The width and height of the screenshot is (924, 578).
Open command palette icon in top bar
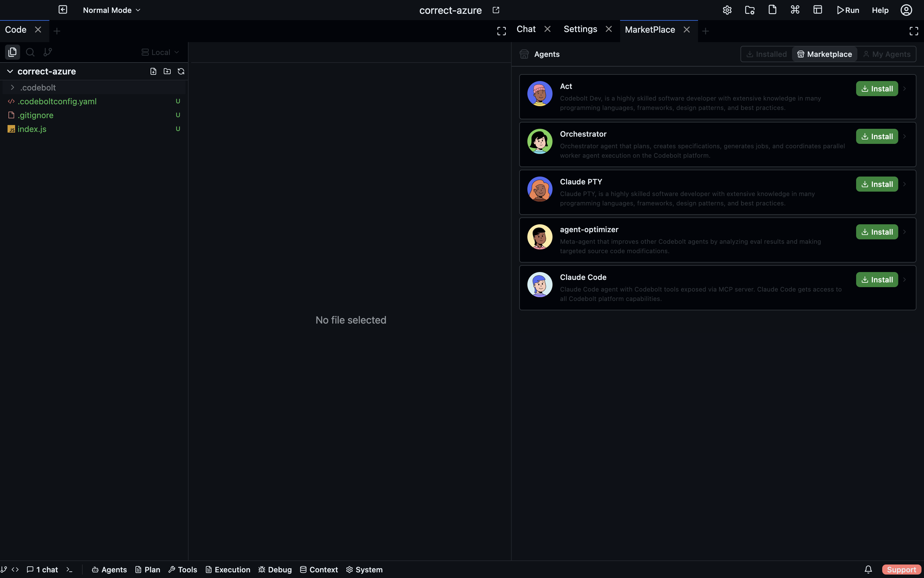point(795,10)
